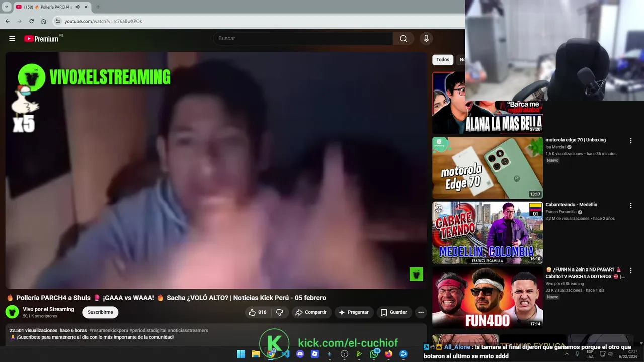This screenshot has height=362, width=644.
Task: Open Visual Studio Code from the taskbar
Action: coord(285,354)
